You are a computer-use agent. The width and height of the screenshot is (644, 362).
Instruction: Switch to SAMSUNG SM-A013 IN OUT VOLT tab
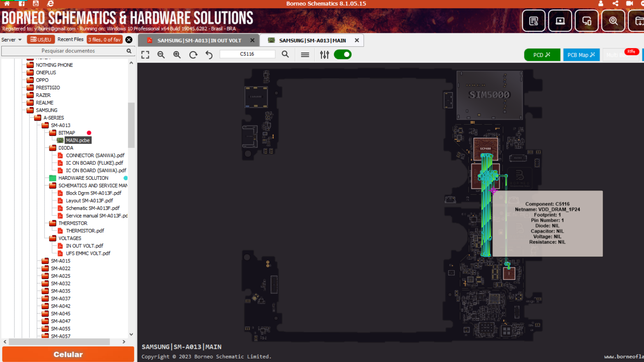point(199,40)
